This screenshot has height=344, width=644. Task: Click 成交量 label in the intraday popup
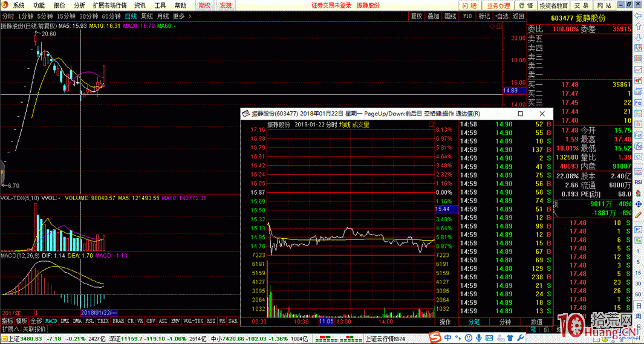click(x=360, y=125)
